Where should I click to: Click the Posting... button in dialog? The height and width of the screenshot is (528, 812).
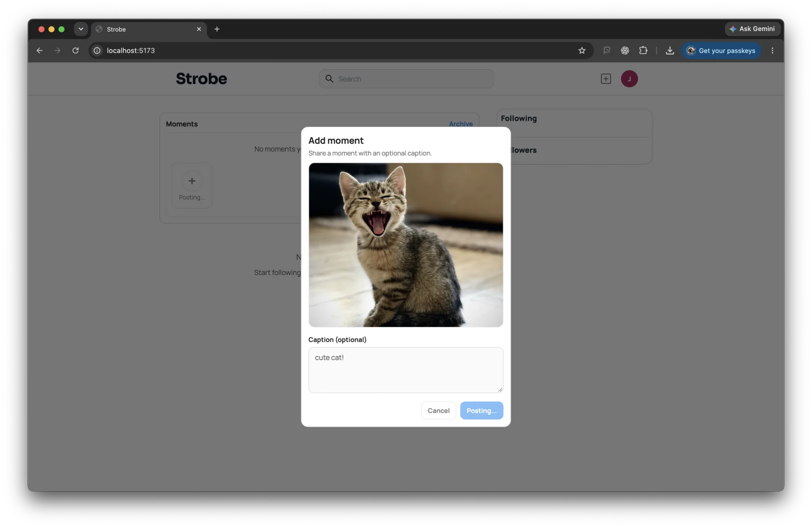tap(482, 410)
